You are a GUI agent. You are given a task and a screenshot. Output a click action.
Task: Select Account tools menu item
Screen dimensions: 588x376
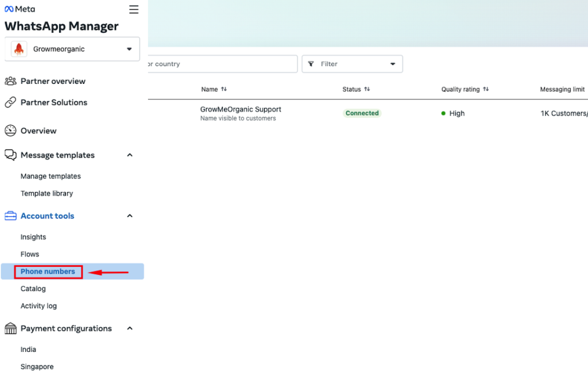[x=47, y=216]
